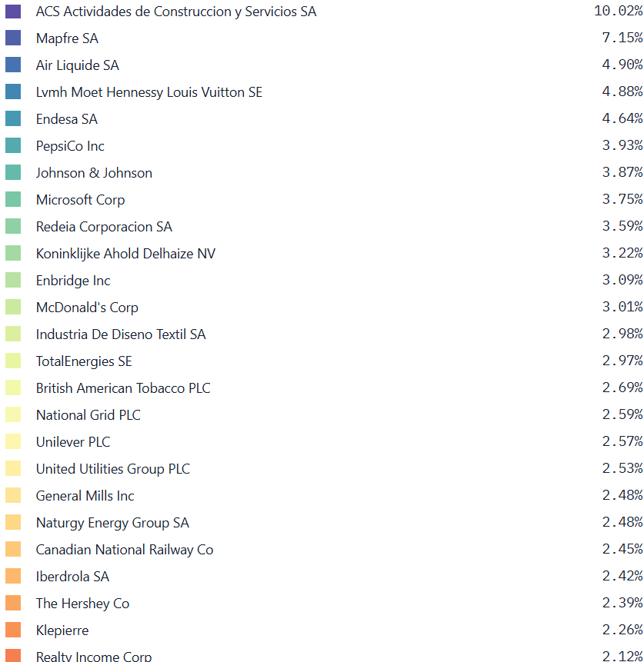The image size is (644, 662).
Task: Click the Koninklijke Ahold Delhaize color swatch
Action: click(13, 253)
